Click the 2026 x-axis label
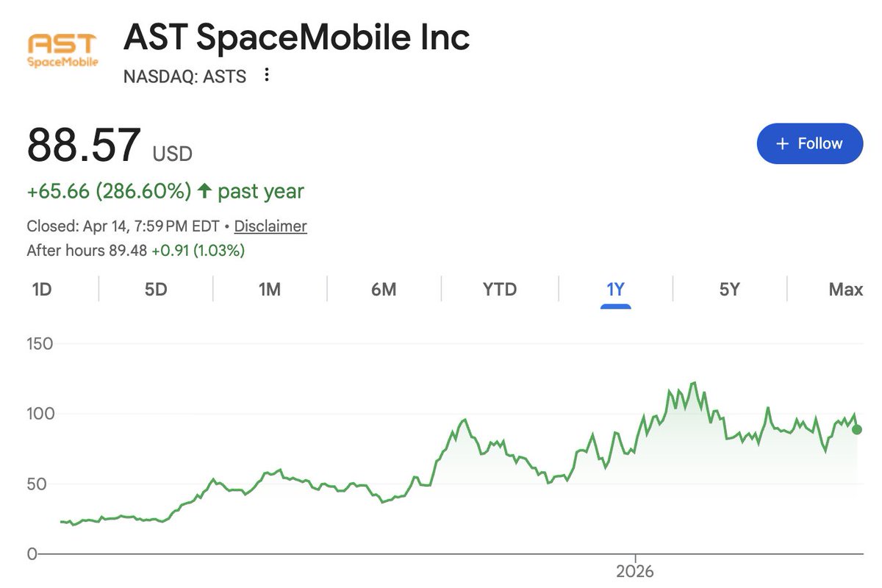This screenshot has height=588, width=882. click(635, 571)
